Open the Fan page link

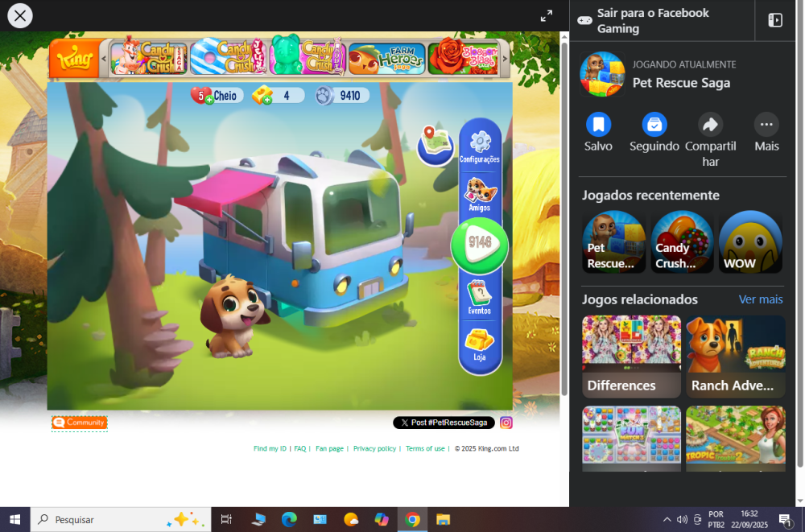(329, 448)
